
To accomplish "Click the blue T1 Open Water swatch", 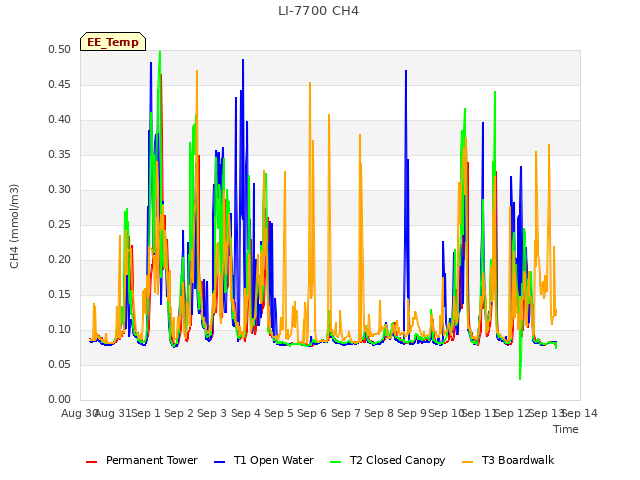I will (x=220, y=462).
